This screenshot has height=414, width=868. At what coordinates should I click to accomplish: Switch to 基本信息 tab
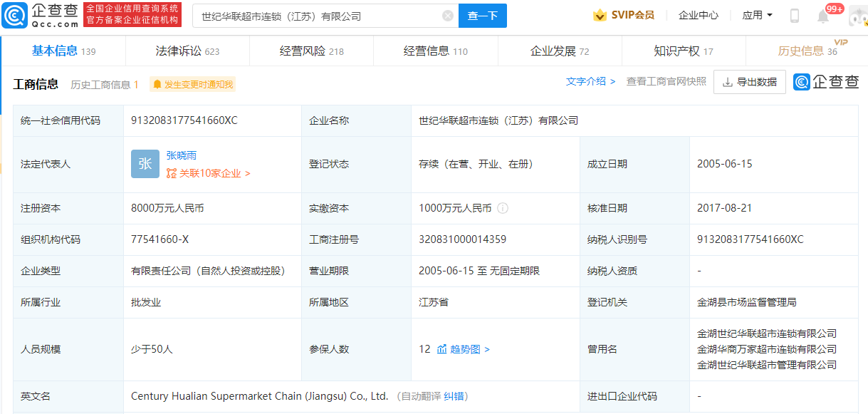coord(63,51)
